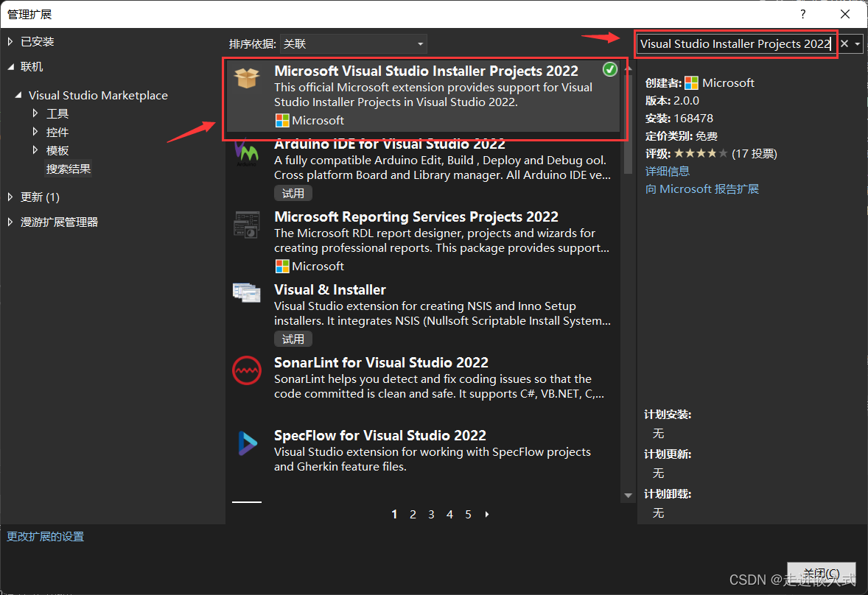Click current page number 1

tap(394, 514)
